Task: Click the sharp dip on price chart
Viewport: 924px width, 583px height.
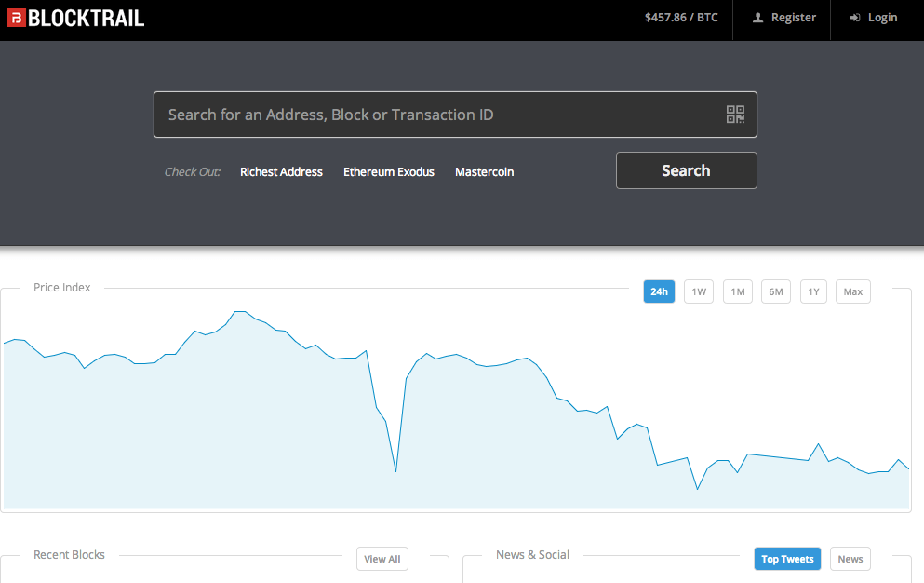Action: click(395, 470)
